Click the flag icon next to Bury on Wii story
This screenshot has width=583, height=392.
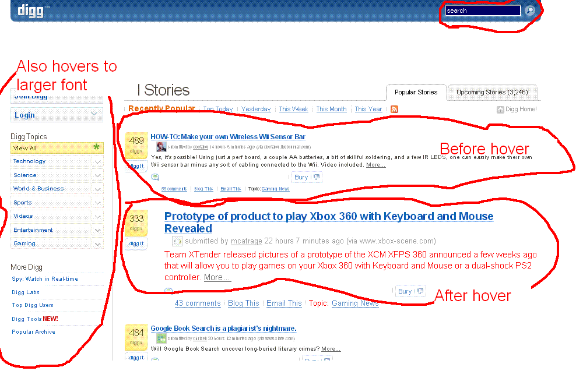coord(317,177)
